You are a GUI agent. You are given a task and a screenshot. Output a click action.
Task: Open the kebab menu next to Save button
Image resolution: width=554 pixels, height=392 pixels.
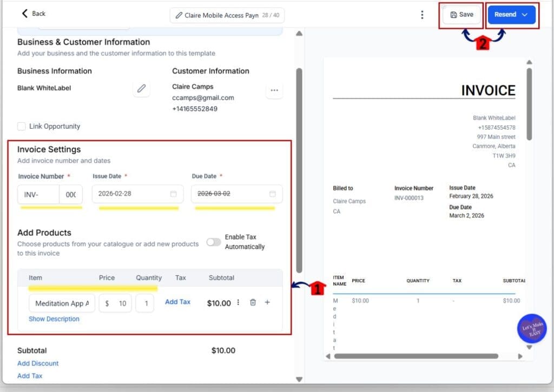coord(423,15)
